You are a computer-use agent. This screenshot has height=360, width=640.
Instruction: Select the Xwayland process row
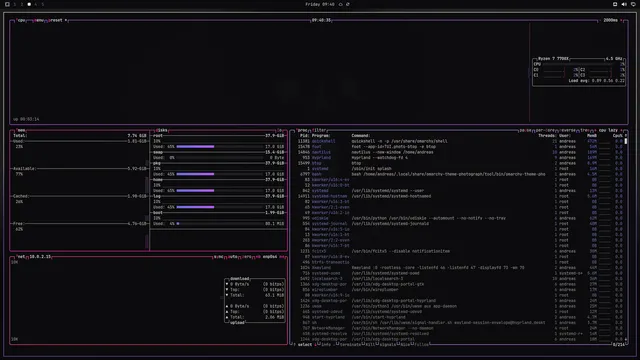(x=459, y=268)
